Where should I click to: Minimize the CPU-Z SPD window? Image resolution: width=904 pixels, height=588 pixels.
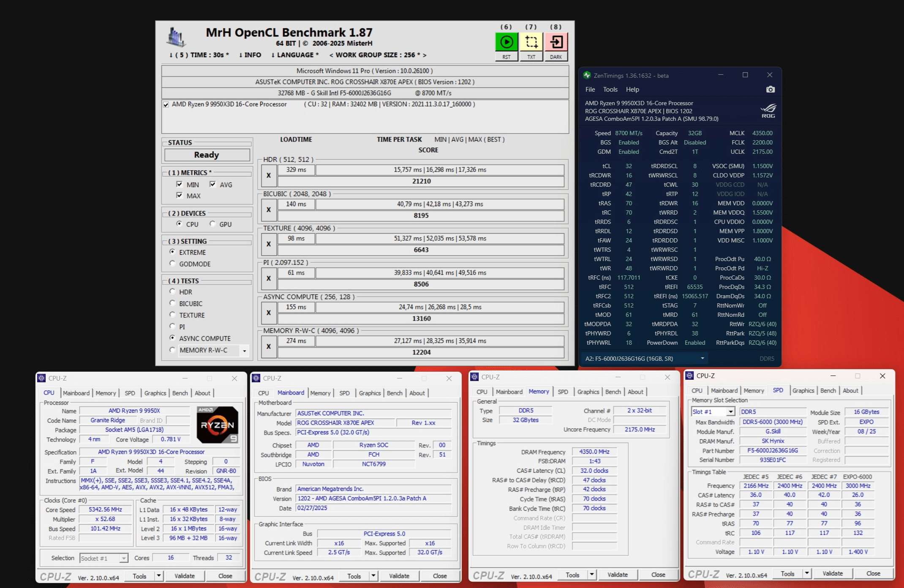click(833, 376)
